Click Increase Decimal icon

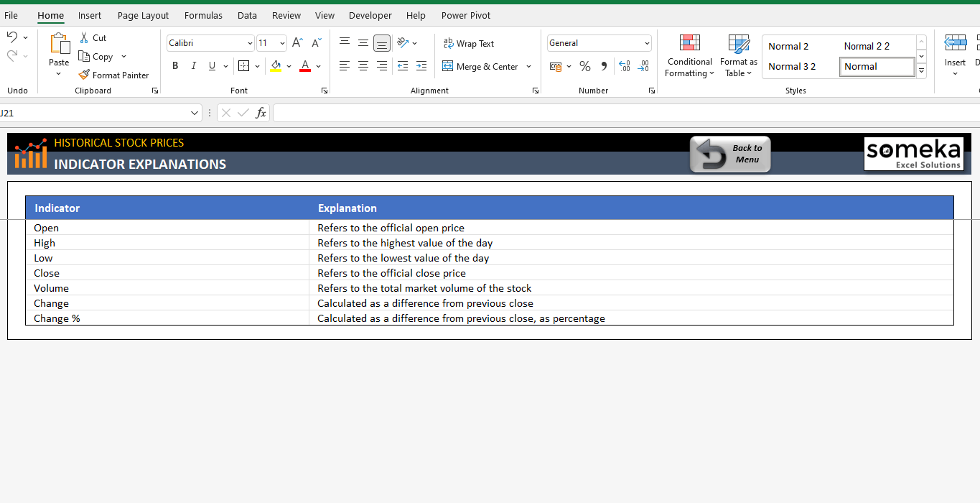click(624, 66)
